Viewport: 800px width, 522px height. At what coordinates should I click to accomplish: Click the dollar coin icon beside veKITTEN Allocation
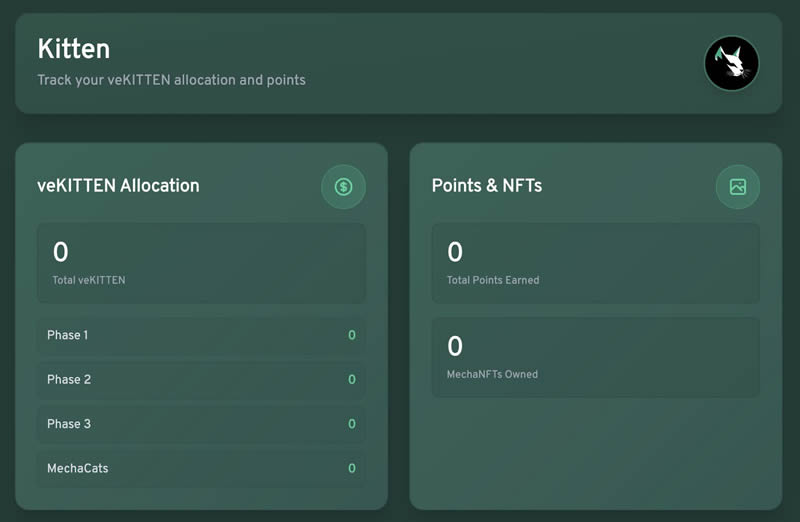point(343,187)
